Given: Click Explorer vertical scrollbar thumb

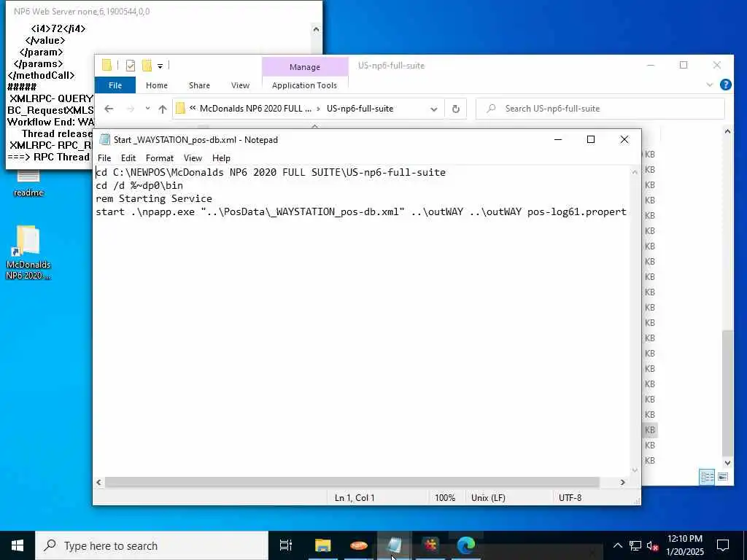Looking at the screenshot, I should point(727,393).
